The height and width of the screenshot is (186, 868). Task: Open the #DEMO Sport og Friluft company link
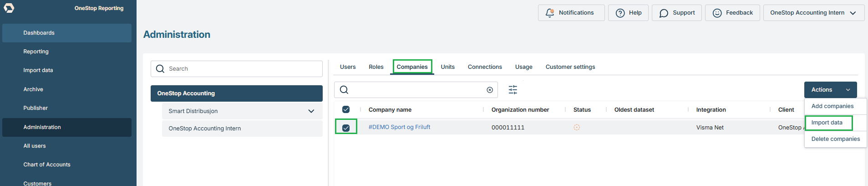[x=399, y=127]
